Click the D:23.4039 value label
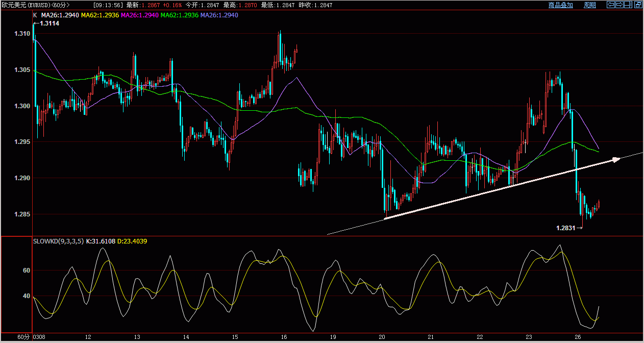The image size is (644, 343). point(132,241)
